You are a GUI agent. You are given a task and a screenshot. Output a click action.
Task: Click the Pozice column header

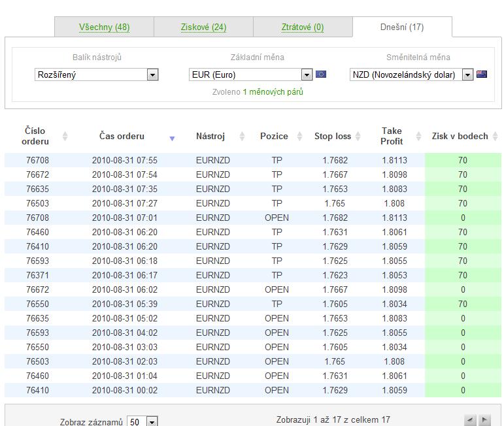pyautogui.click(x=274, y=136)
